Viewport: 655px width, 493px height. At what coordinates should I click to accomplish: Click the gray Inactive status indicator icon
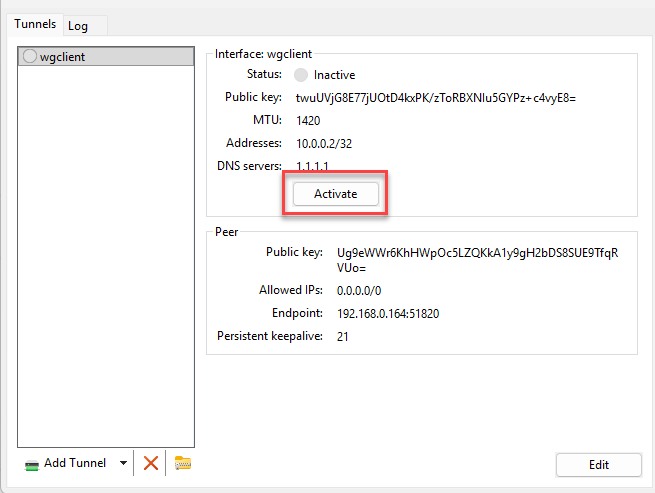pos(301,75)
